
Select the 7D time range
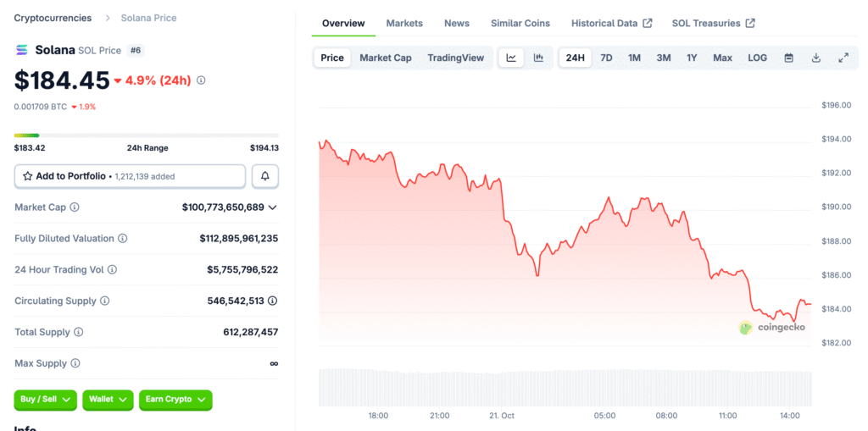pos(606,58)
